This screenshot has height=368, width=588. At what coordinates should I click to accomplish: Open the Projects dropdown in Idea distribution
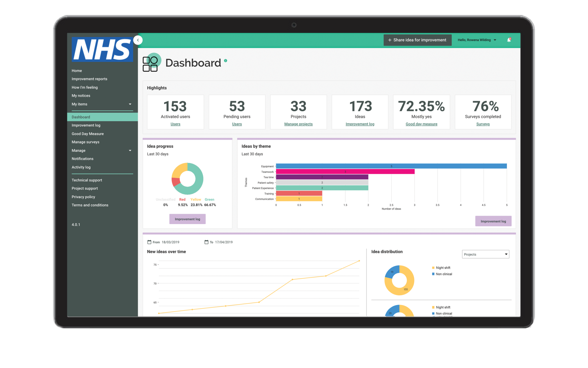[485, 254]
